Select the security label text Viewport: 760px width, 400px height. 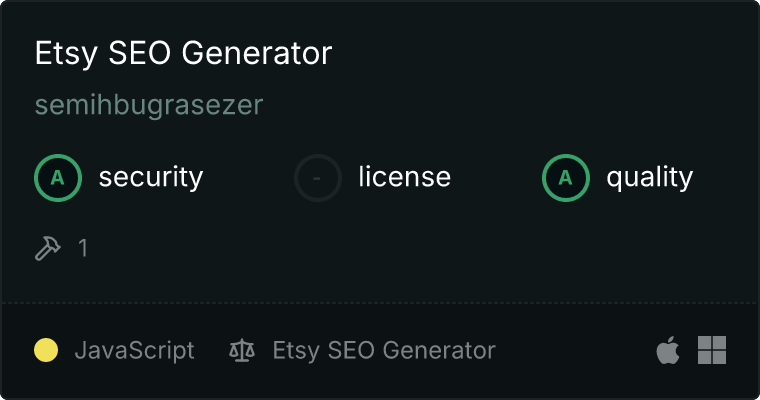pos(150,178)
